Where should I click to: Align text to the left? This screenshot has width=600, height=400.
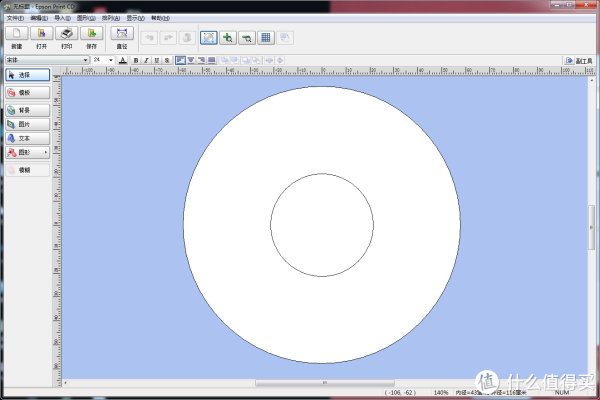(x=180, y=60)
